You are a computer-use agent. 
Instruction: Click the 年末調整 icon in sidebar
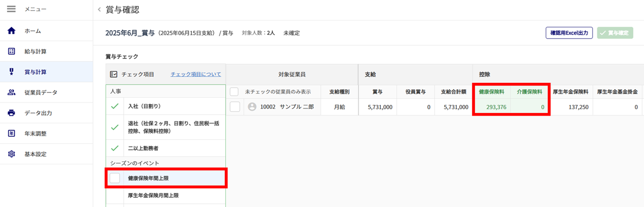[12, 134]
